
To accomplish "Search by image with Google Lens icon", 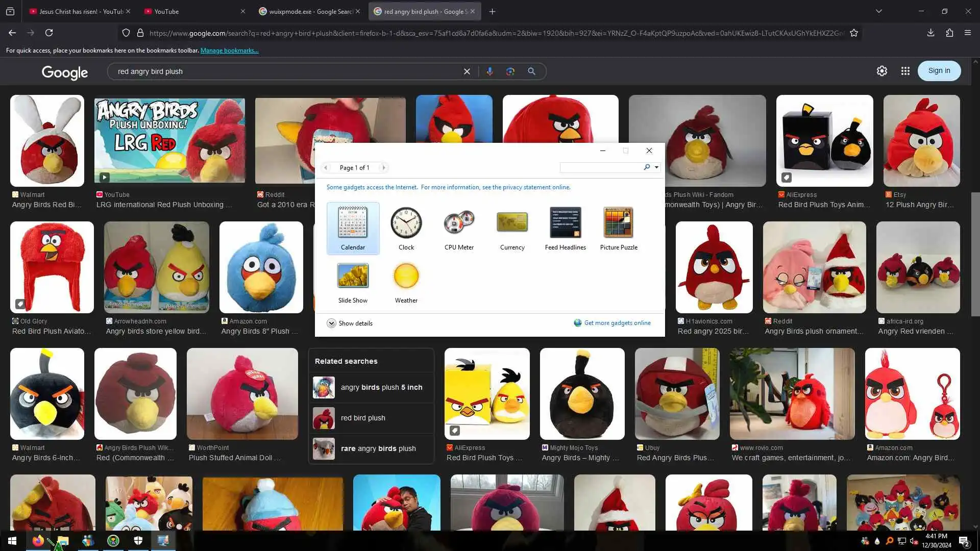I will click(510, 71).
